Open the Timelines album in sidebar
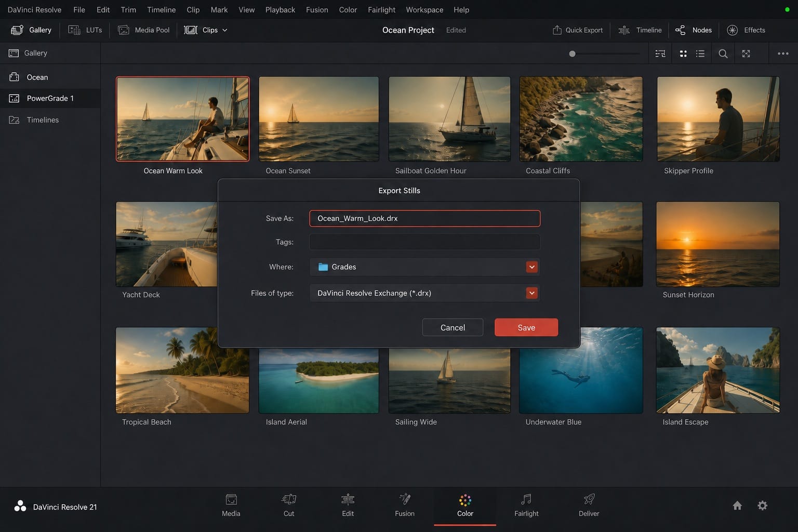Image resolution: width=798 pixels, height=532 pixels. point(50,120)
